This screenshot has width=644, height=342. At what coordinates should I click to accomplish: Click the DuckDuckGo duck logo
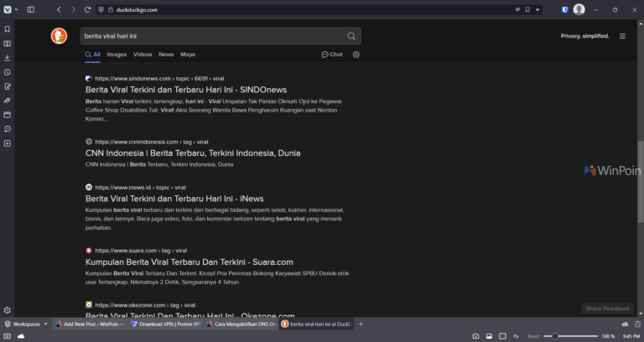click(x=60, y=36)
